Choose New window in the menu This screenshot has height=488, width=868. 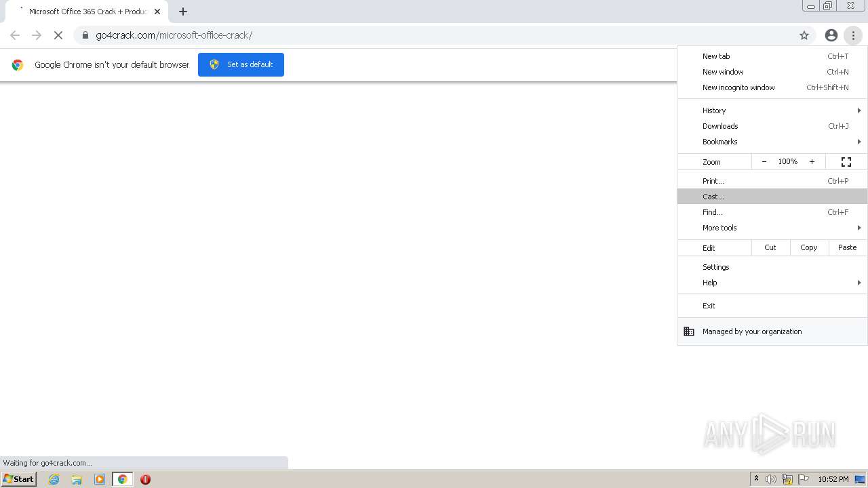(772, 72)
